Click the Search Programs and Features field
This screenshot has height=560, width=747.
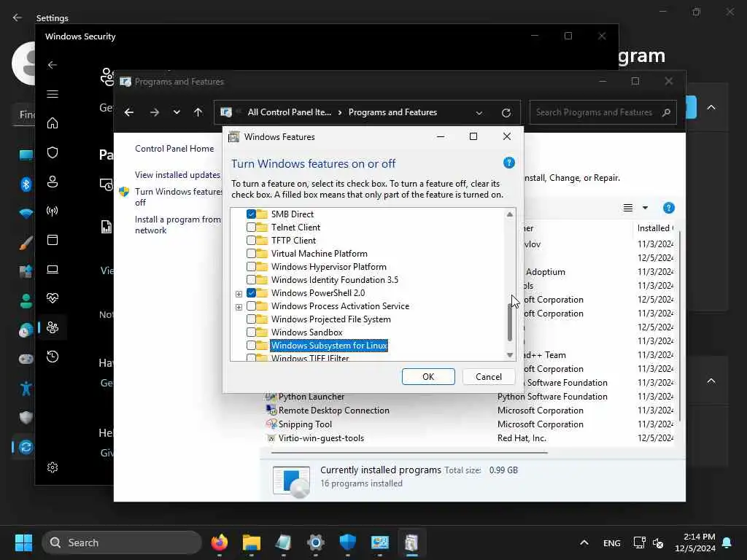603,112
